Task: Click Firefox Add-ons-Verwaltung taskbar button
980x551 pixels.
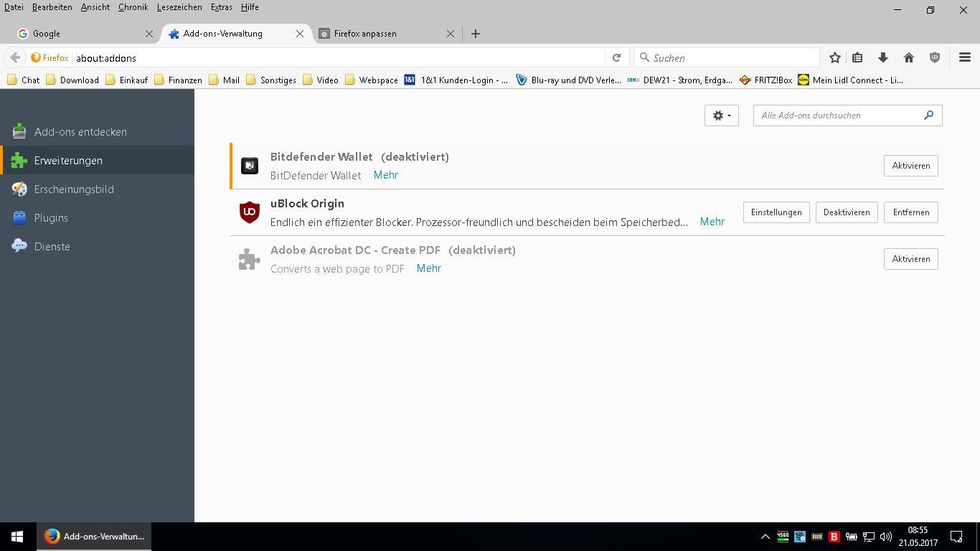Action: click(x=94, y=537)
